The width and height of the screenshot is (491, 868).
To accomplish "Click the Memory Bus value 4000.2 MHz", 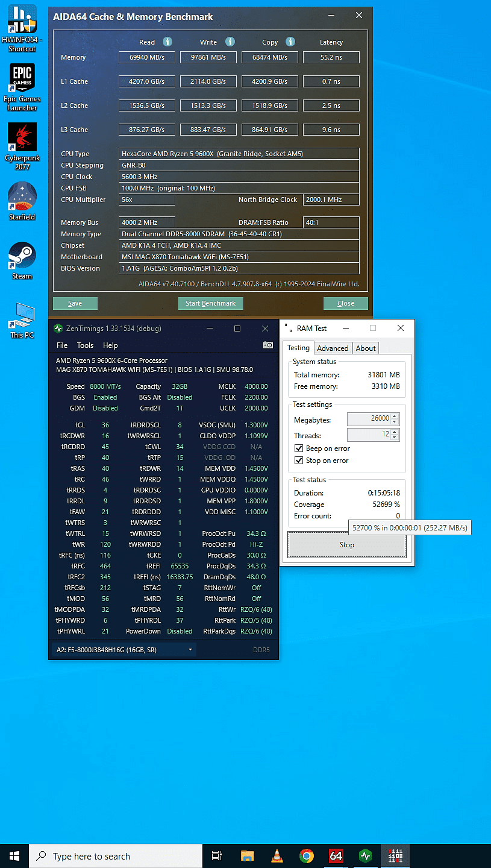I will (147, 222).
